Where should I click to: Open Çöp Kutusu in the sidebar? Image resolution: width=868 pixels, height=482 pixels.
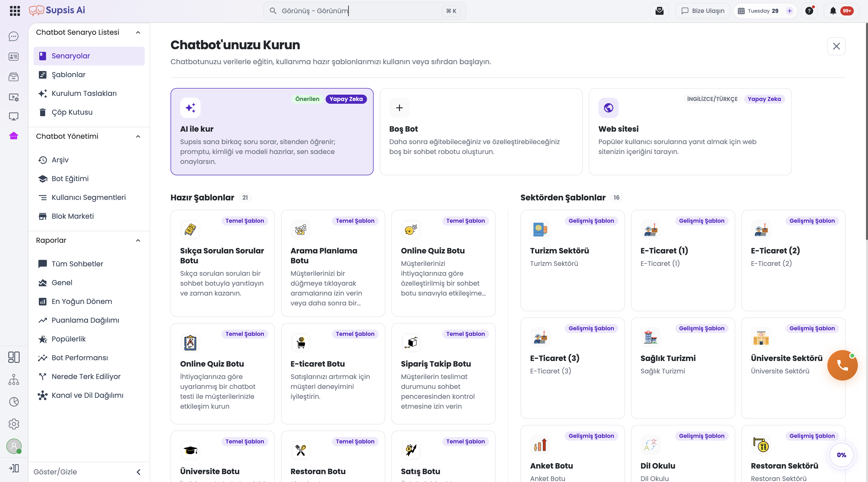click(x=89, y=112)
